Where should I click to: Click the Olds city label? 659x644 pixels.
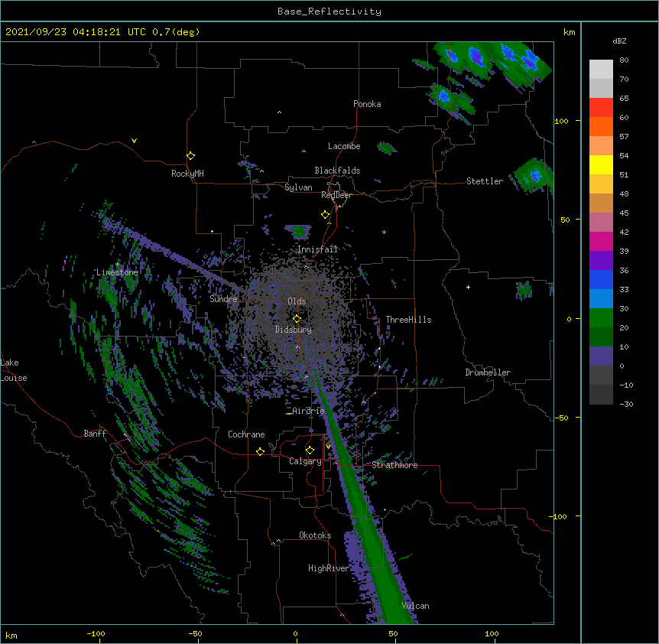pos(297,301)
